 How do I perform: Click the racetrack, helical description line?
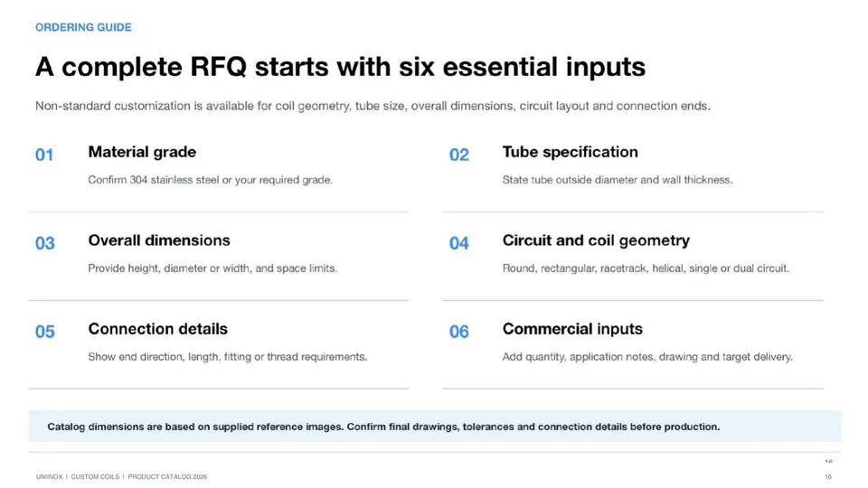click(646, 268)
